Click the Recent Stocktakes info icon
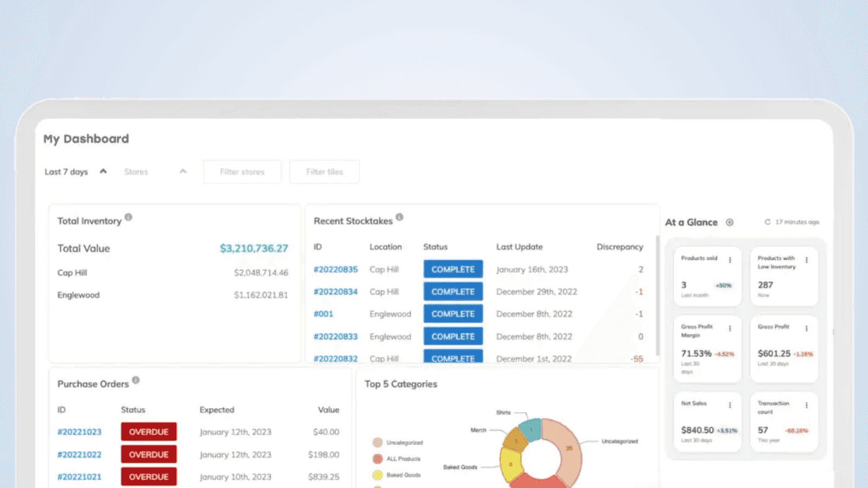868x488 pixels. tap(400, 216)
